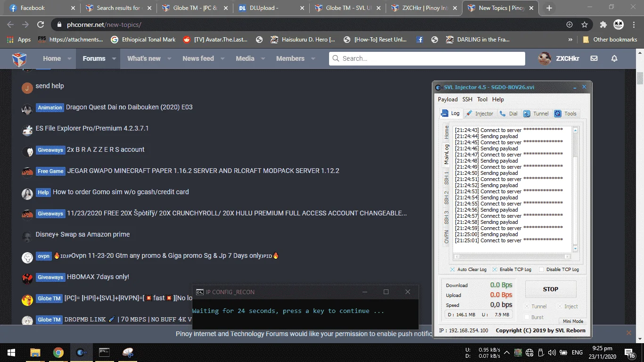Open the Forums navigation link
Screen dimensions: 644x362
pyautogui.click(x=94, y=58)
